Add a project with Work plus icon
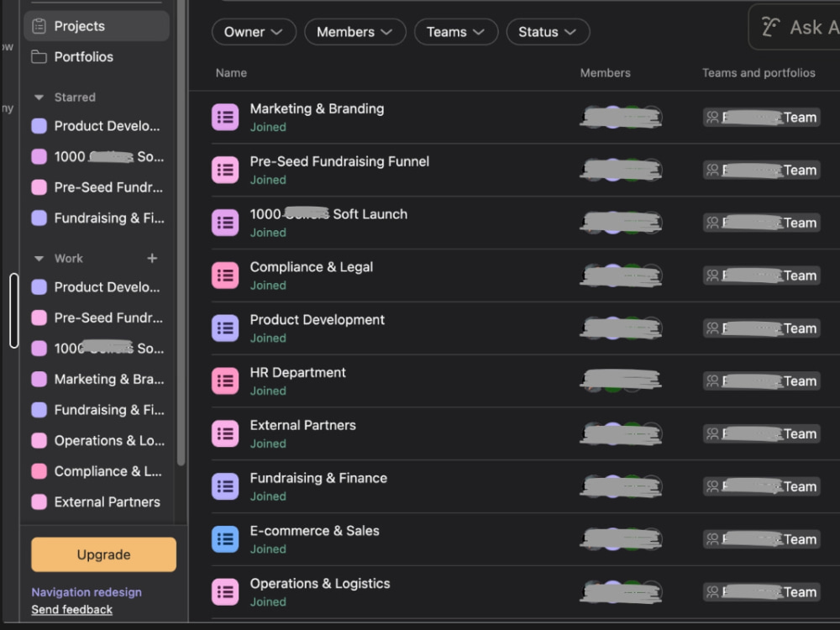The width and height of the screenshot is (840, 630). point(152,258)
